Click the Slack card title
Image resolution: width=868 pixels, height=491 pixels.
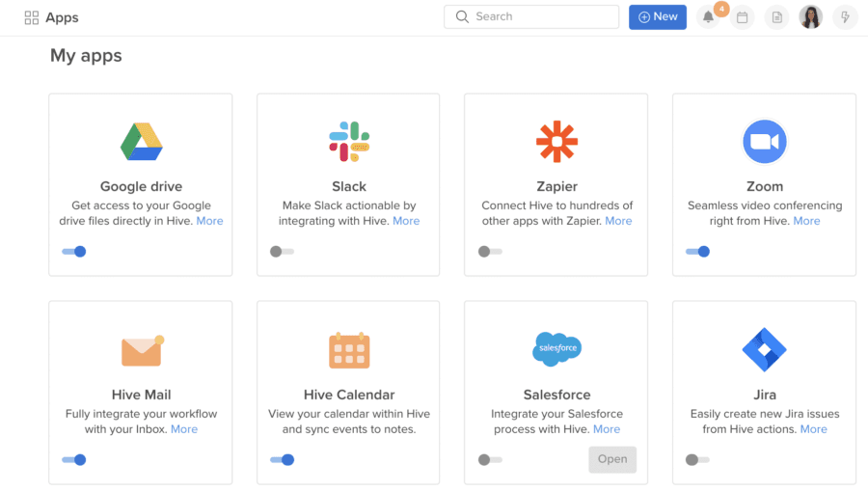point(349,186)
